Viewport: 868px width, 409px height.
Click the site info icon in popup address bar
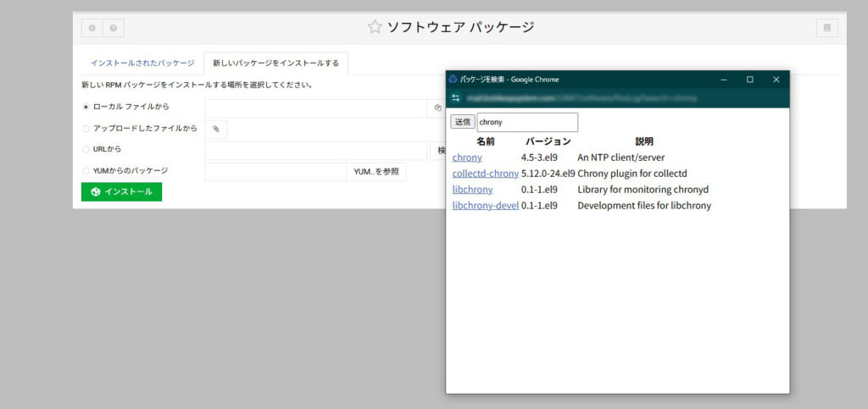tap(456, 98)
